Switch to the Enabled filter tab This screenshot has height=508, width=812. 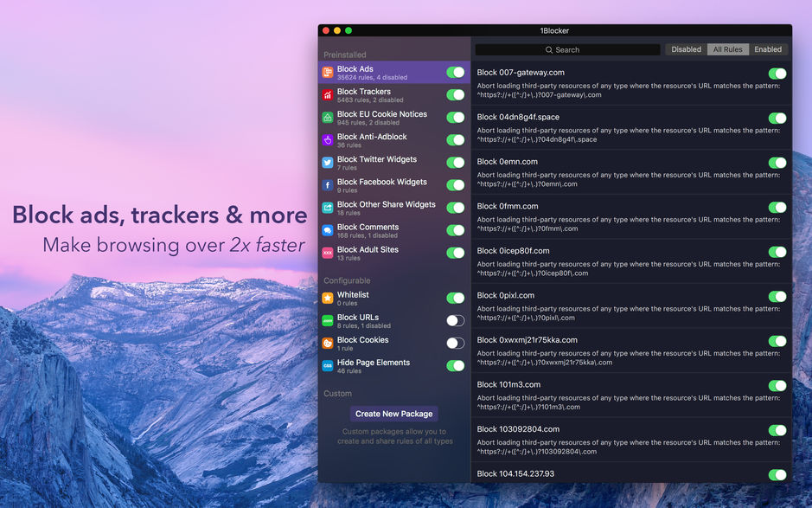[768, 49]
